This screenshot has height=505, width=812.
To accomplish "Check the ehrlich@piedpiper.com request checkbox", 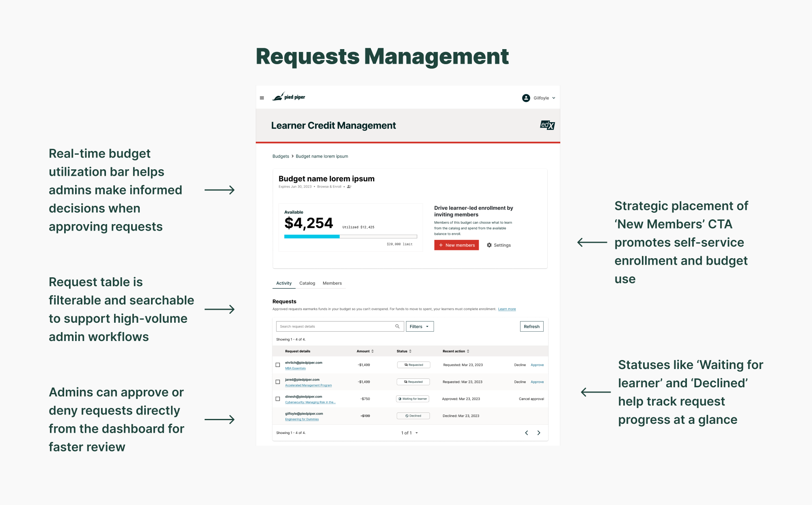I will [278, 365].
